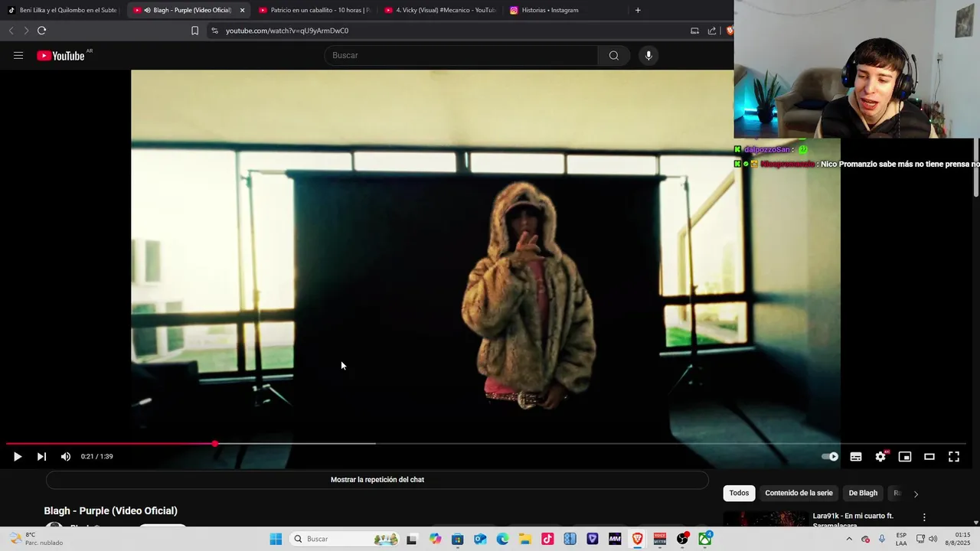Open Microsoft Store from the taskbar

tap(457, 539)
